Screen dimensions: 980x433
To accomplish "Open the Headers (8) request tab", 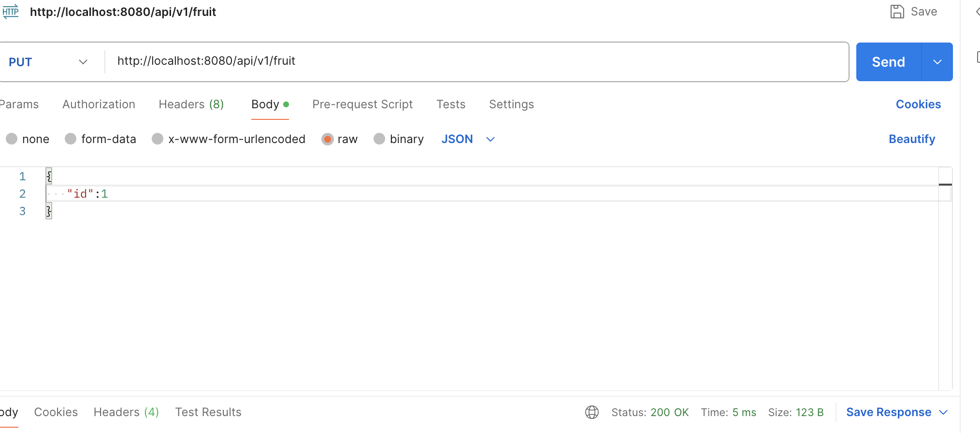I will tap(191, 104).
